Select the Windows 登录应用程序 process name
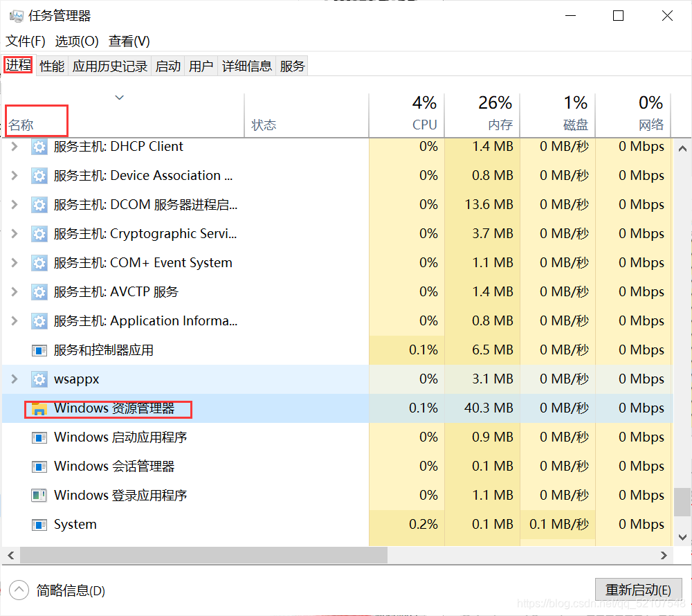The width and height of the screenshot is (692, 616). (x=120, y=495)
